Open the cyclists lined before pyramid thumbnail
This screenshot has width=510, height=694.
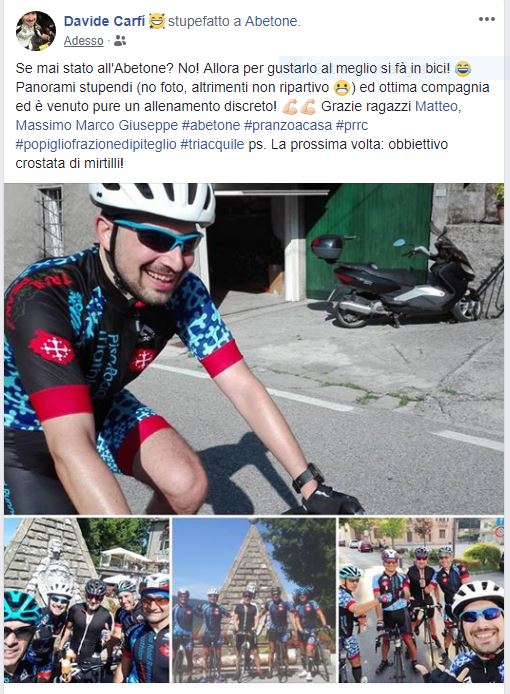254,600
